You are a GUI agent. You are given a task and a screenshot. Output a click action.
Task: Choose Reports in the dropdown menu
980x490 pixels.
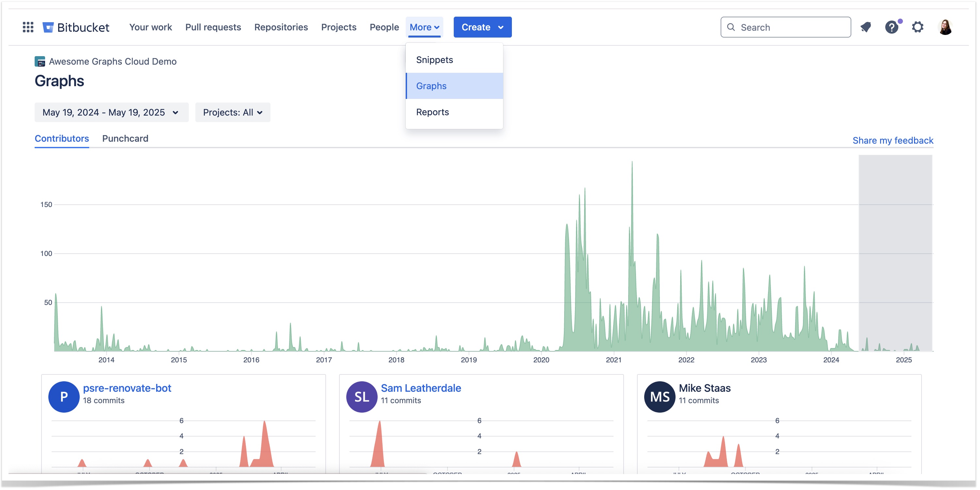[433, 112]
